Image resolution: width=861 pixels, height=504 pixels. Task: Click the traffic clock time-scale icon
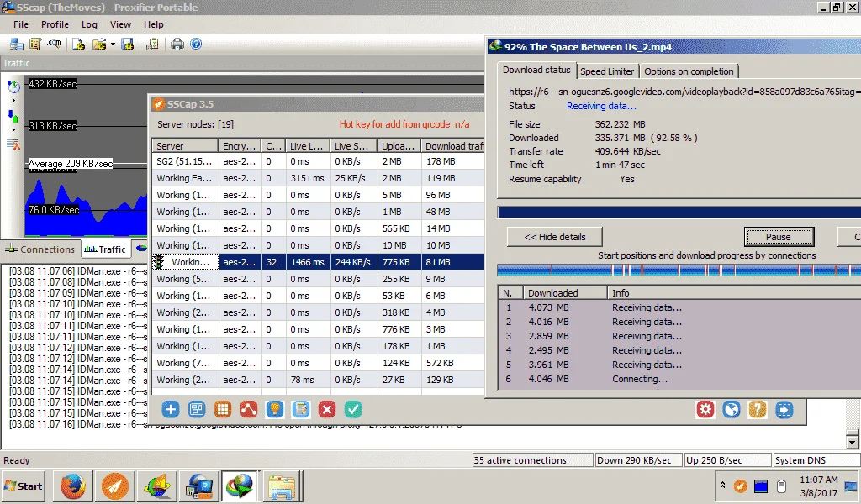click(x=13, y=87)
